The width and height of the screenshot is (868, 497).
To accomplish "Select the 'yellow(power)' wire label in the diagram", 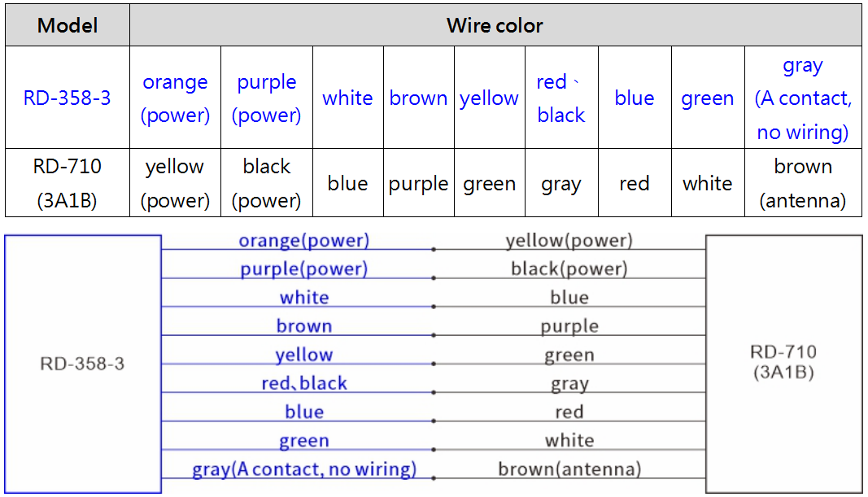I will coord(569,241).
